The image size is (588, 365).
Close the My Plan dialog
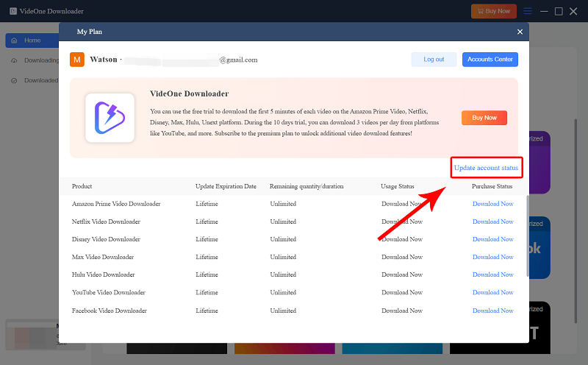520,32
